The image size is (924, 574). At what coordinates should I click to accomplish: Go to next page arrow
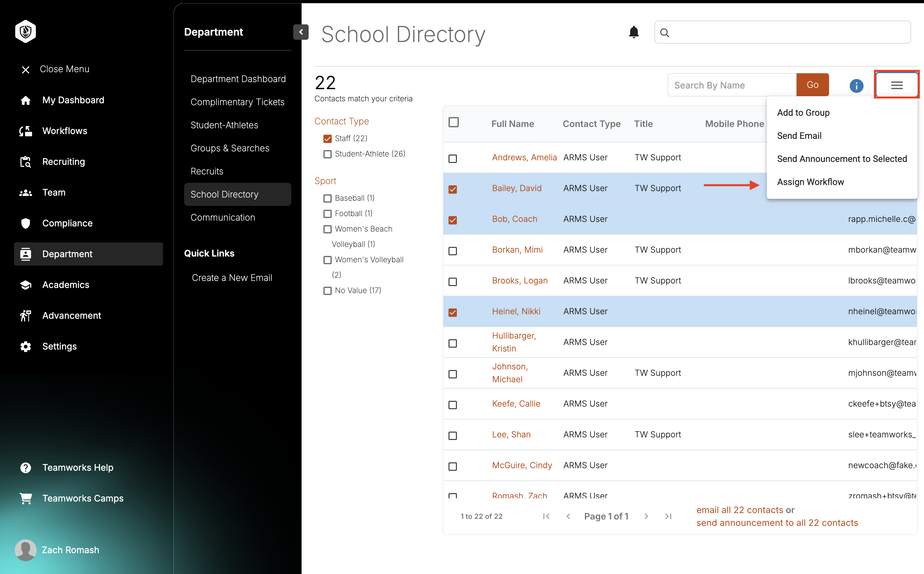[646, 516]
